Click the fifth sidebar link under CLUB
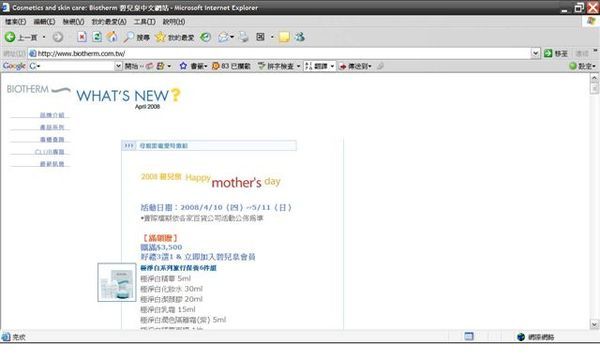Screen dimensions: 600x360 pos(52,164)
